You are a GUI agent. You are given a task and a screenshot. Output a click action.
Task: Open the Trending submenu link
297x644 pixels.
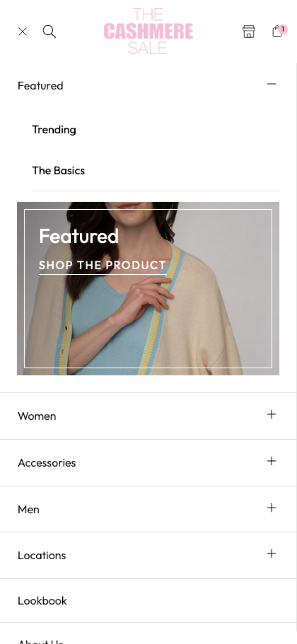coord(54,130)
